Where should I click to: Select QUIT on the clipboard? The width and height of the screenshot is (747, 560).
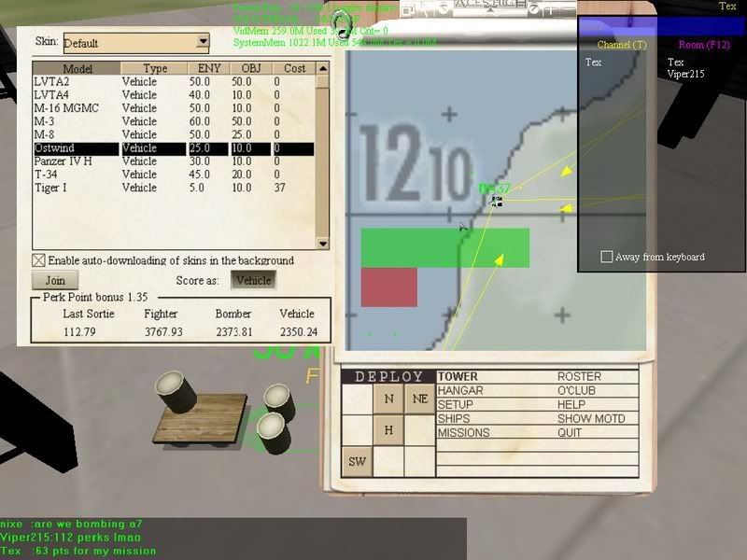[570, 433]
